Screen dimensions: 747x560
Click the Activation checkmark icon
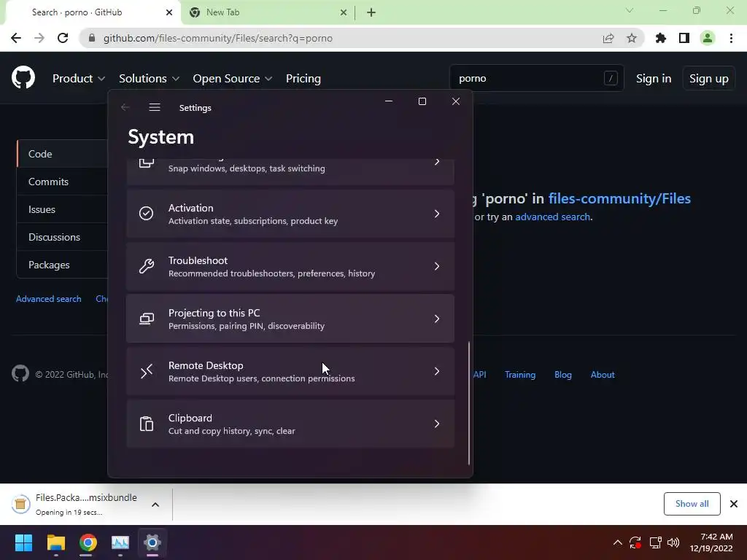click(146, 214)
